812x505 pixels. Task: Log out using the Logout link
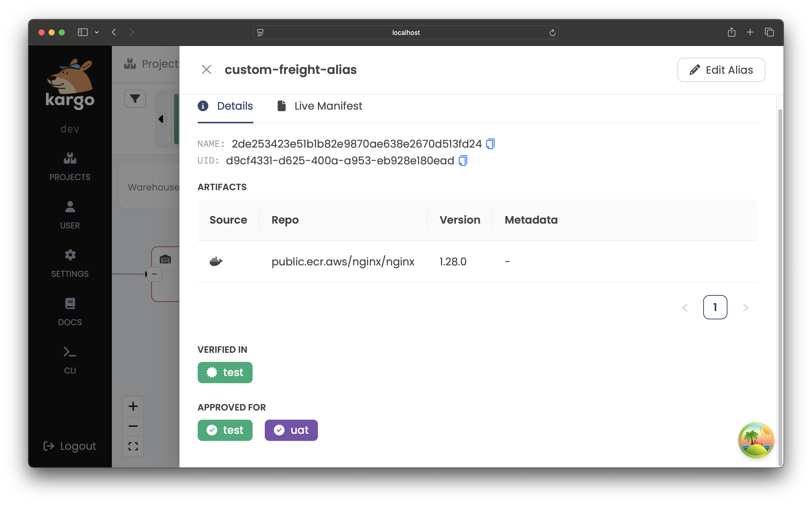[70, 446]
